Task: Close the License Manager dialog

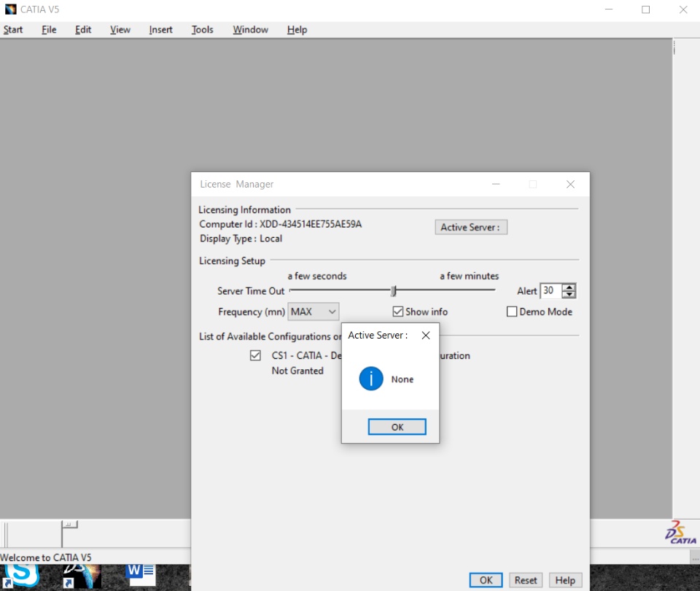Action: pyautogui.click(x=570, y=184)
